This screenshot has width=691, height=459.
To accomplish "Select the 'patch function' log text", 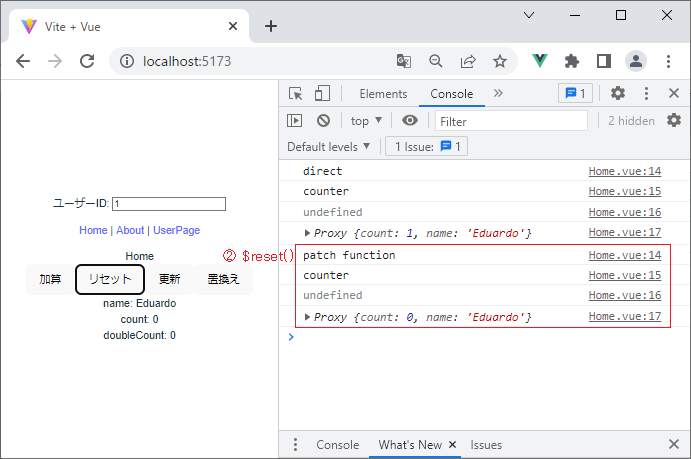I will tap(349, 255).
